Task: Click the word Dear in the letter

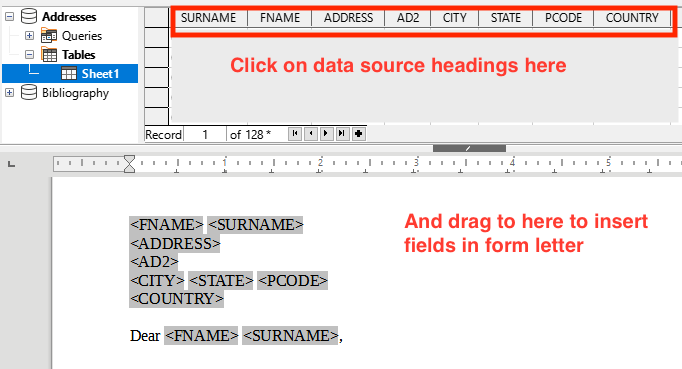Action: pyautogui.click(x=145, y=335)
